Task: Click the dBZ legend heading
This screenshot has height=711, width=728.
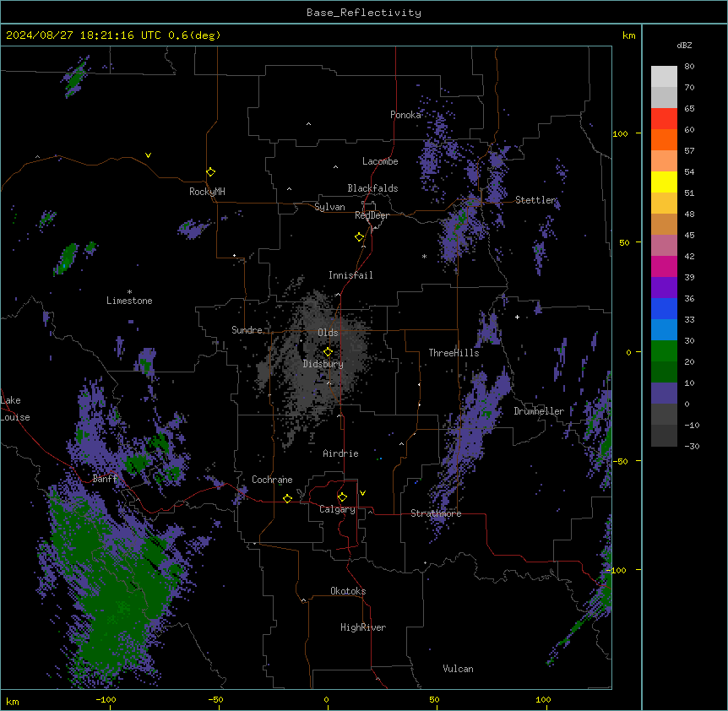Action: coord(684,46)
